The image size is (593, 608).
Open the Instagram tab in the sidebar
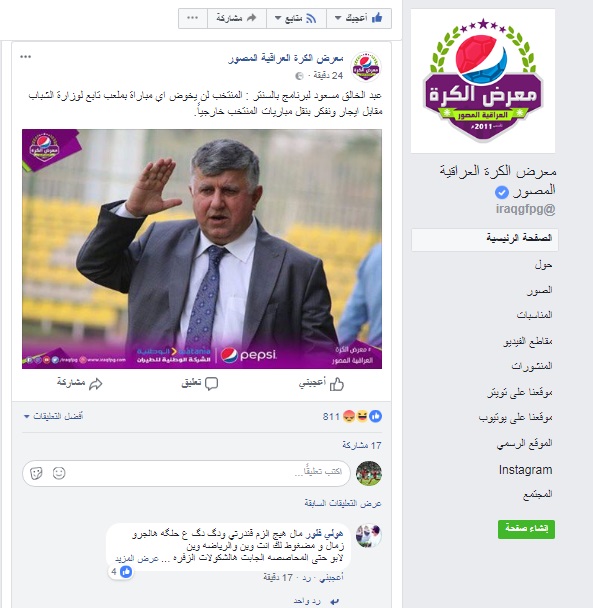tap(525, 470)
